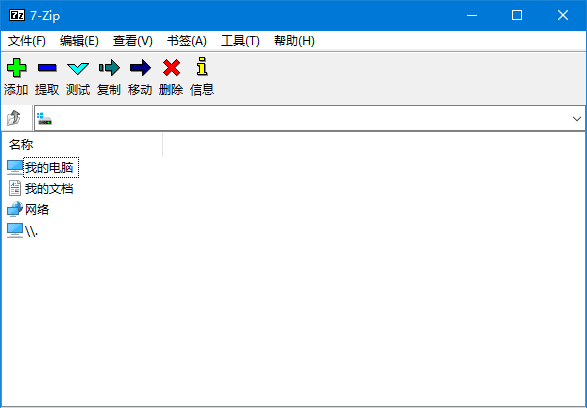Go up one folder level icon
The image size is (587, 408).
pyautogui.click(x=14, y=118)
